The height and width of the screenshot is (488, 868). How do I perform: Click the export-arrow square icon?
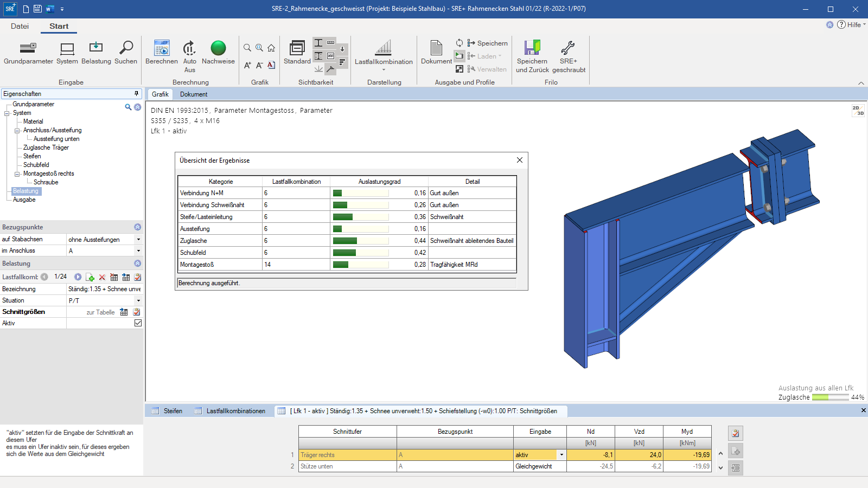tap(459, 69)
